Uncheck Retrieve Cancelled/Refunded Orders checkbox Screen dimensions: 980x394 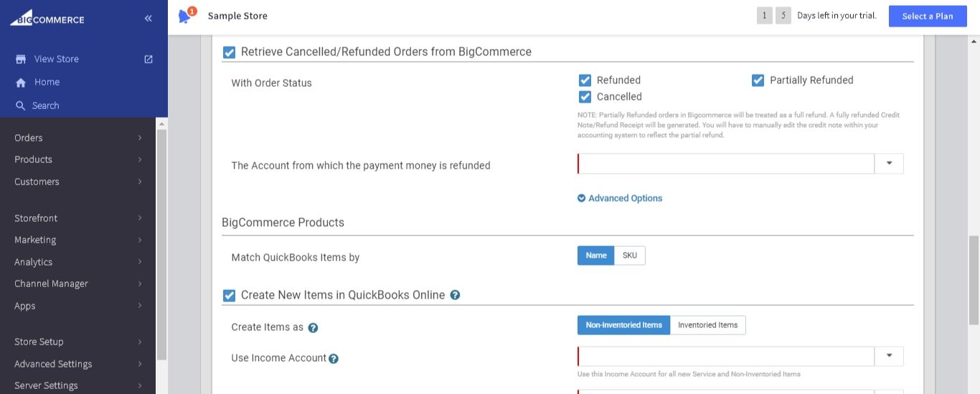229,52
